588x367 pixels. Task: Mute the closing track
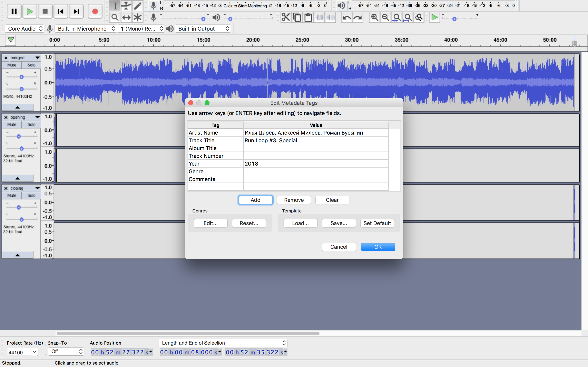pos(12,195)
